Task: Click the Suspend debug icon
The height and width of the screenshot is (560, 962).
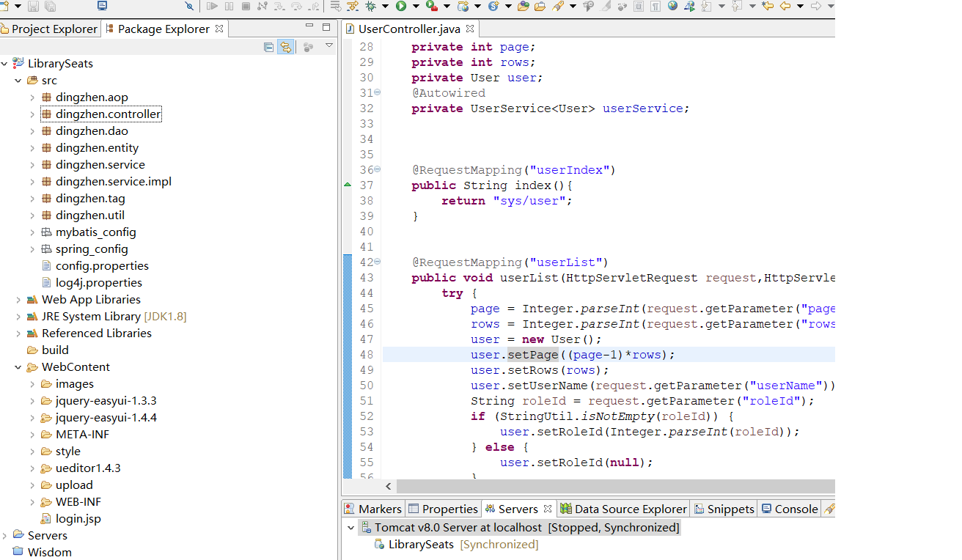Action: pyautogui.click(x=229, y=6)
